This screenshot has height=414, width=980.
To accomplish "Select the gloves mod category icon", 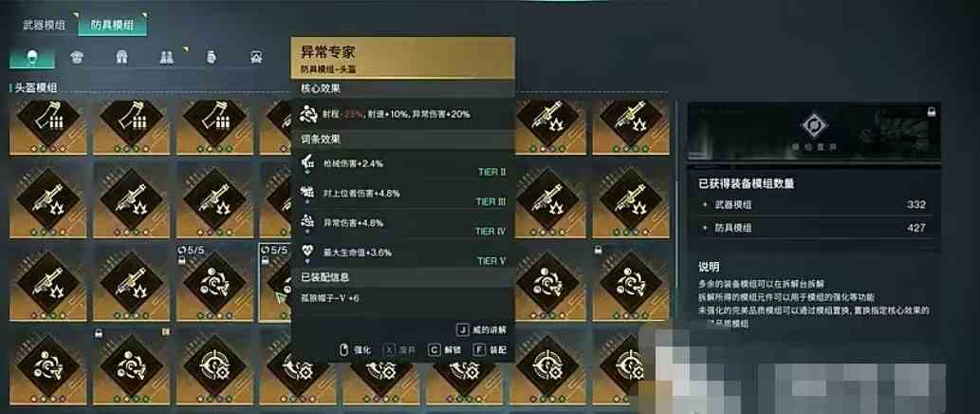I will click(212, 58).
